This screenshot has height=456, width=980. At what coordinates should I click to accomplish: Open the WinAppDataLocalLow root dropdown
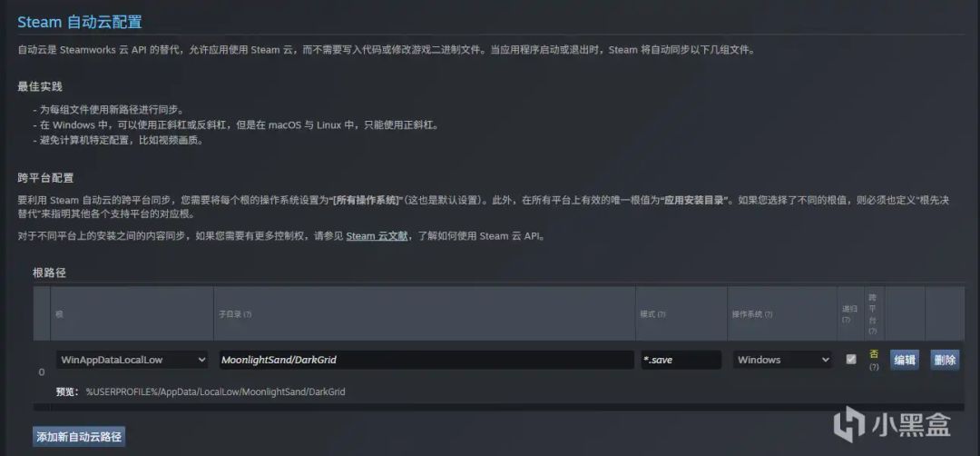pos(132,360)
